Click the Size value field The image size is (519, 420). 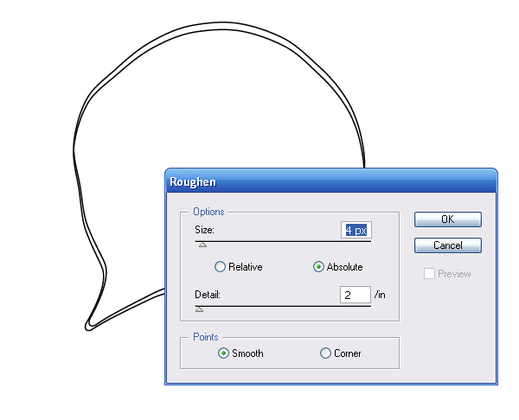[356, 230]
